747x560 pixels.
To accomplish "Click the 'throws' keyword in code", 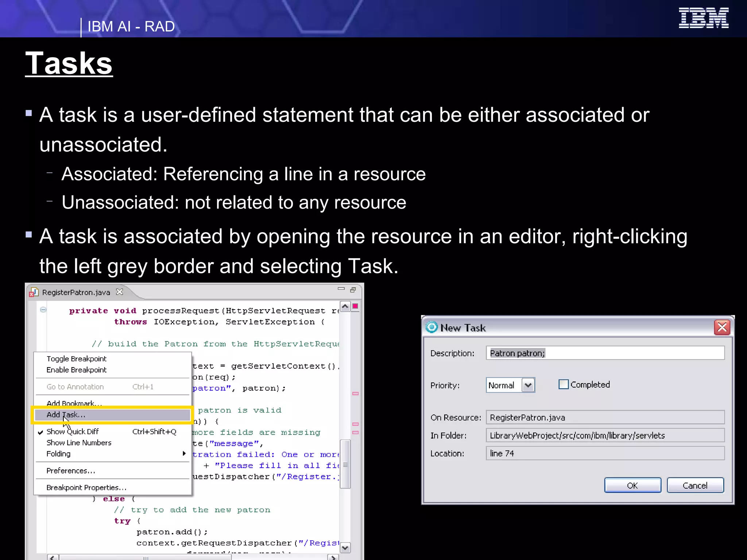I will pyautogui.click(x=131, y=322).
